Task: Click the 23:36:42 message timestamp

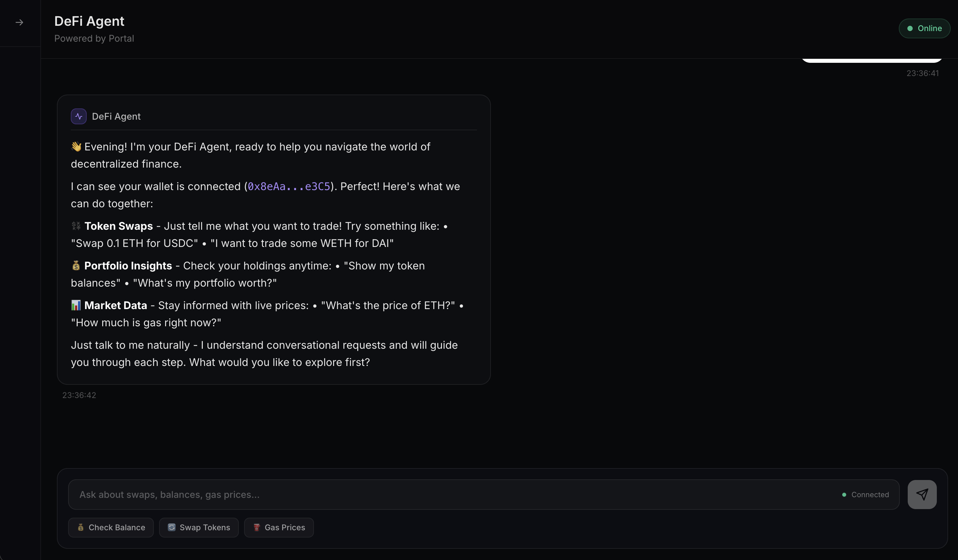Action: [79, 395]
